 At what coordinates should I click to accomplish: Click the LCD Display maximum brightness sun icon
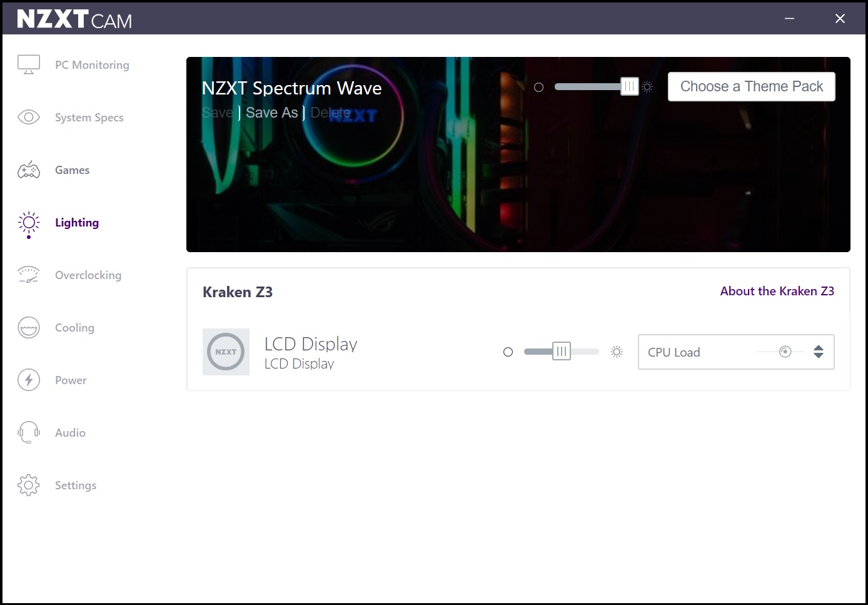617,352
